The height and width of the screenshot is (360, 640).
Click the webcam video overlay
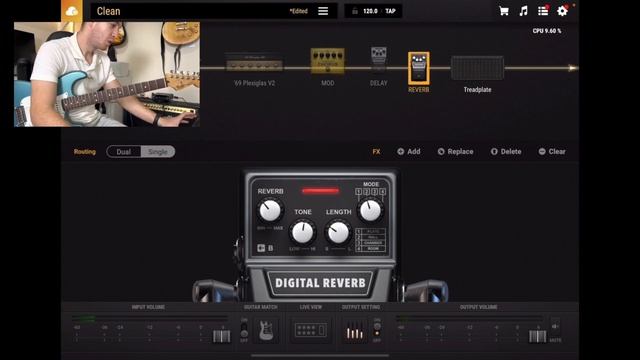[107, 74]
